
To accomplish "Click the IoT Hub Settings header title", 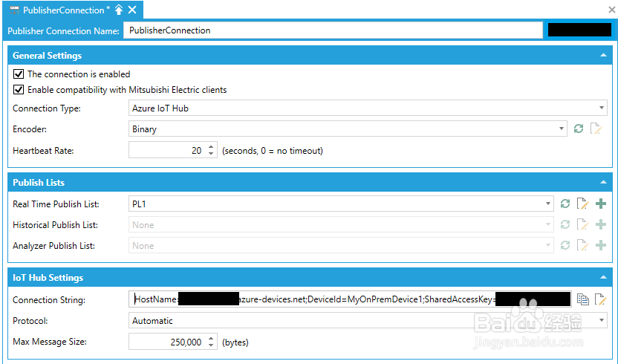I will (x=48, y=278).
